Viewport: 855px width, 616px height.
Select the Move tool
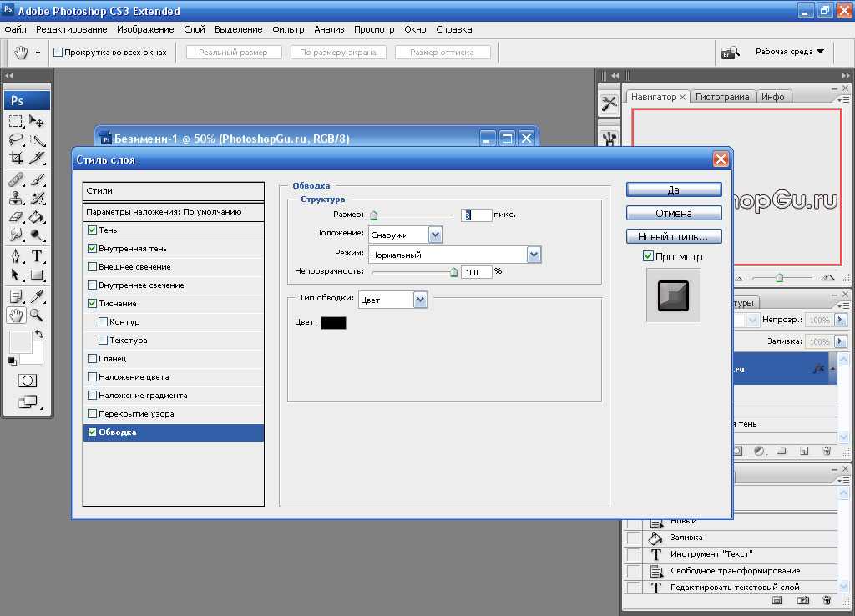[x=37, y=121]
